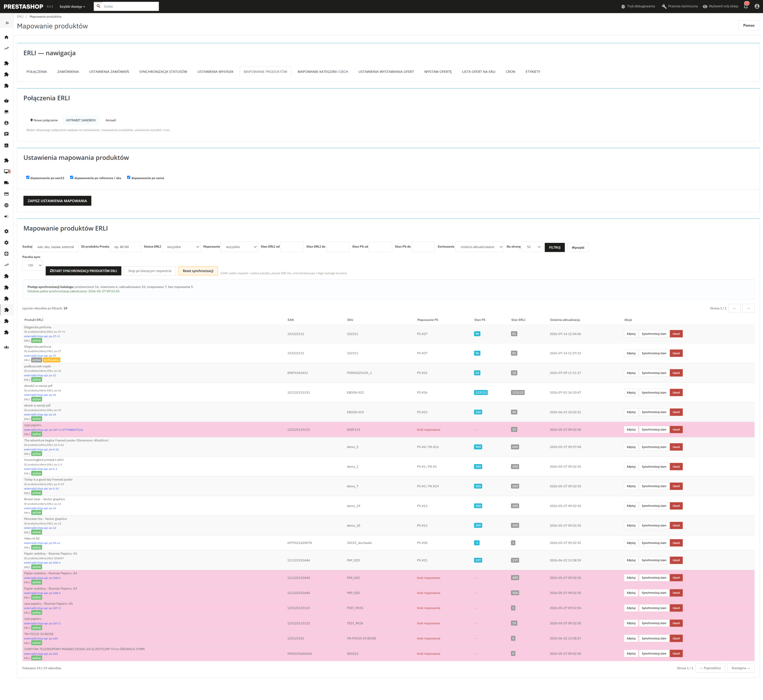The width and height of the screenshot is (763, 700).
Task: Open shipping truck icon in sidebar
Action: [x=7, y=183]
